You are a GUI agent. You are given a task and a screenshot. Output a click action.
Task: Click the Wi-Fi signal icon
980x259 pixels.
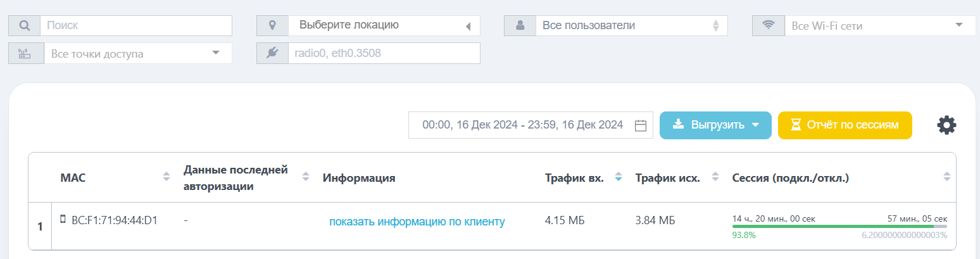tap(769, 25)
